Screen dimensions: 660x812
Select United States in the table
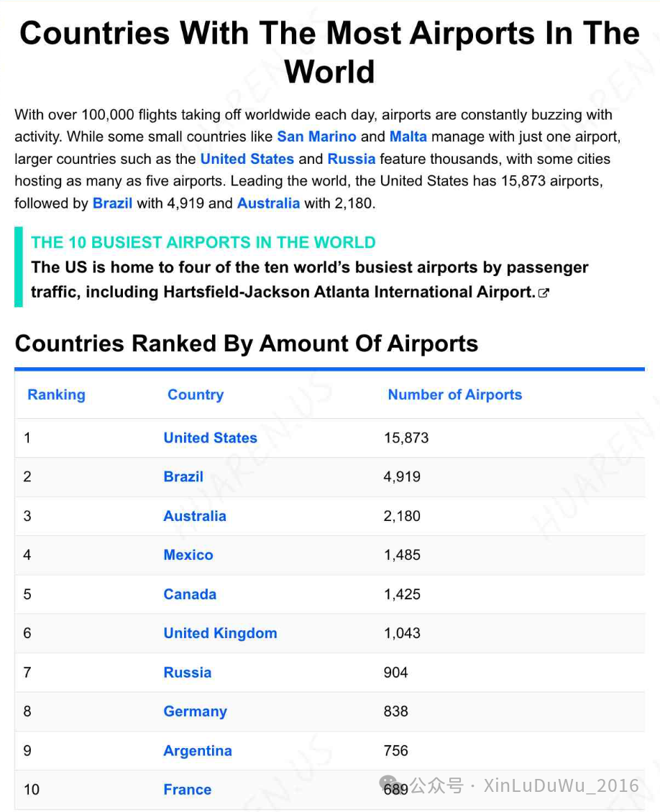tap(211, 438)
